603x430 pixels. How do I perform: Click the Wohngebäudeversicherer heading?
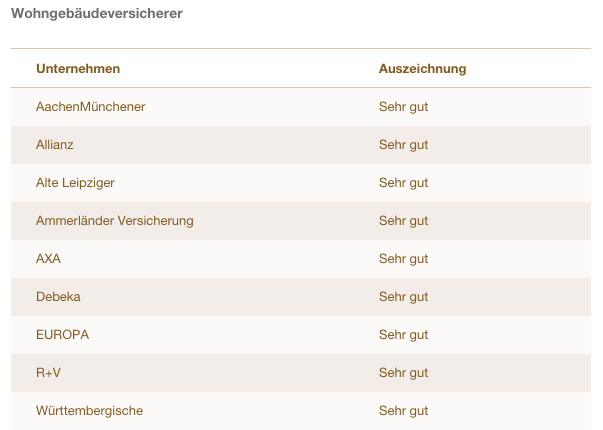point(97,14)
